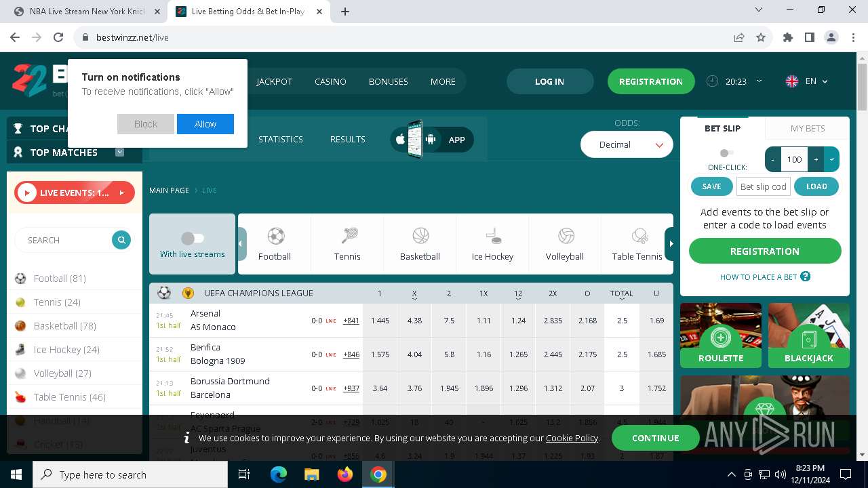This screenshot has height=488, width=868.
Task: Open File Explorer from the taskbar
Action: (x=311, y=474)
